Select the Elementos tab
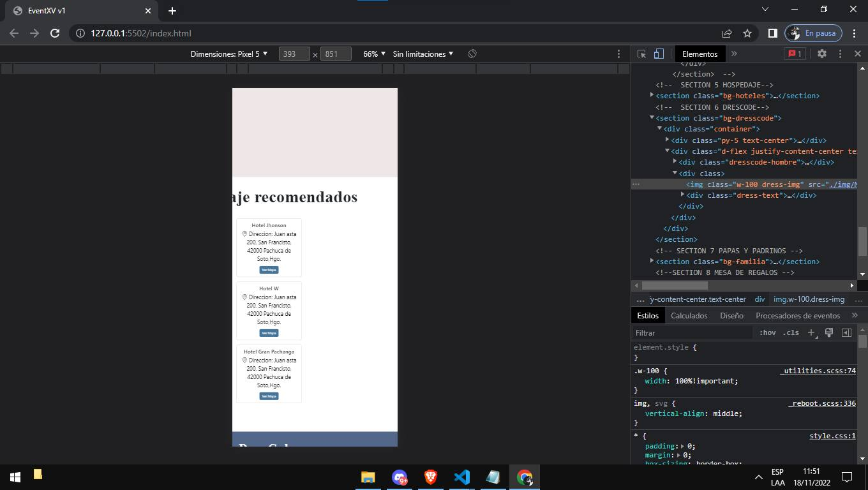The width and height of the screenshot is (868, 490). point(700,54)
